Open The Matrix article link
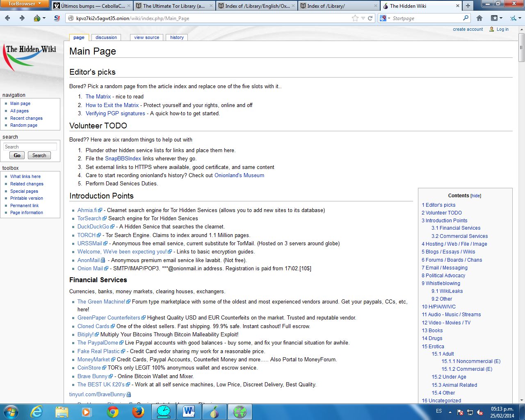The height and width of the screenshot is (420, 525). pos(98,97)
